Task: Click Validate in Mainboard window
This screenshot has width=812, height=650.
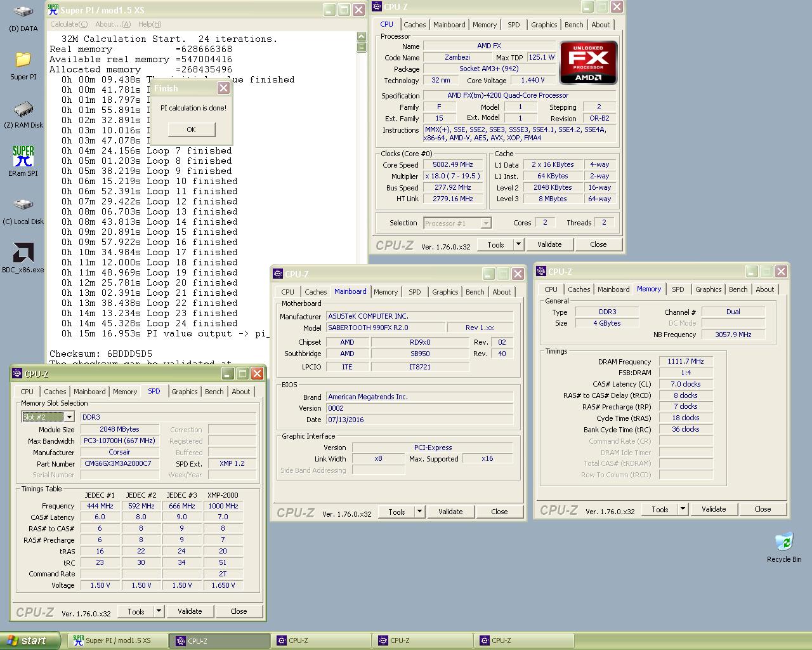Action: (450, 512)
